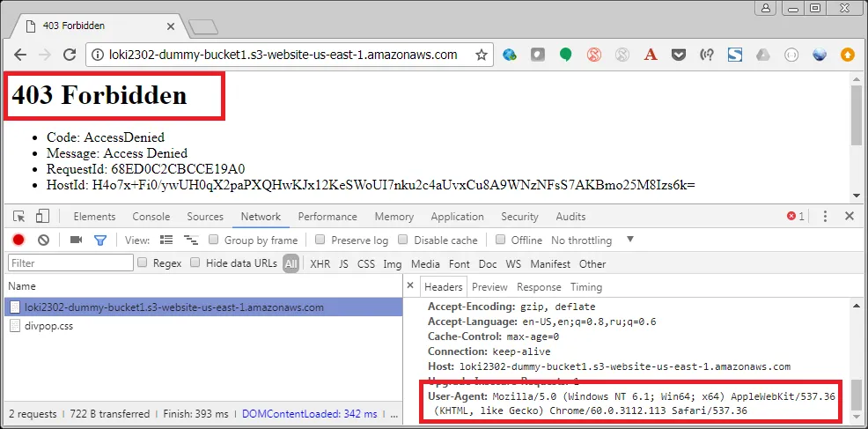Select the inspect element picker icon
The image size is (868, 429).
(18, 217)
